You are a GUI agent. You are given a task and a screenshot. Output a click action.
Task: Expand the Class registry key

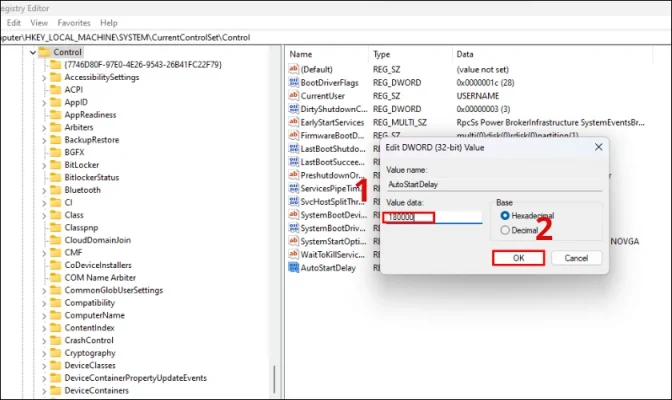pyautogui.click(x=42, y=215)
